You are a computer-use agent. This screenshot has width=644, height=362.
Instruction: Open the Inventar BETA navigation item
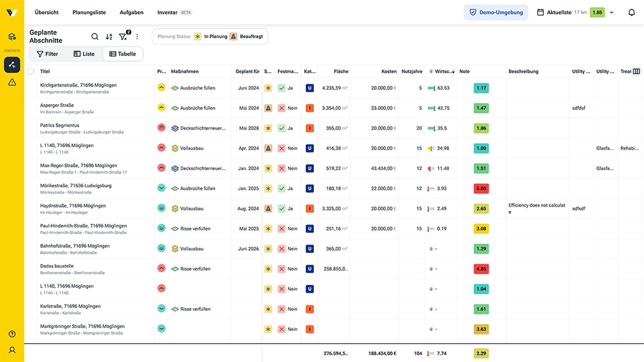[x=175, y=12]
